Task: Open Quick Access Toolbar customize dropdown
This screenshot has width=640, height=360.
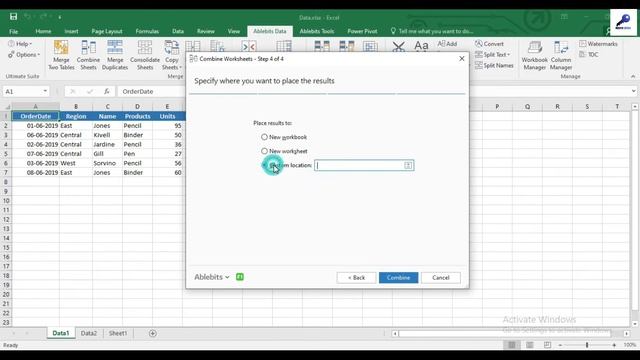Action: click(60, 17)
